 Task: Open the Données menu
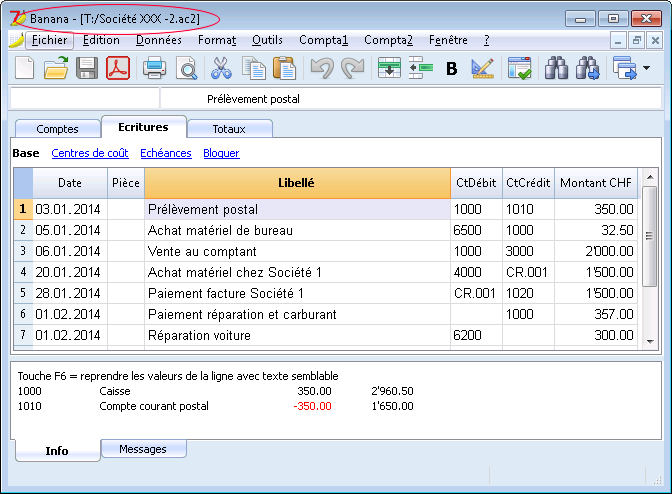coord(159,40)
